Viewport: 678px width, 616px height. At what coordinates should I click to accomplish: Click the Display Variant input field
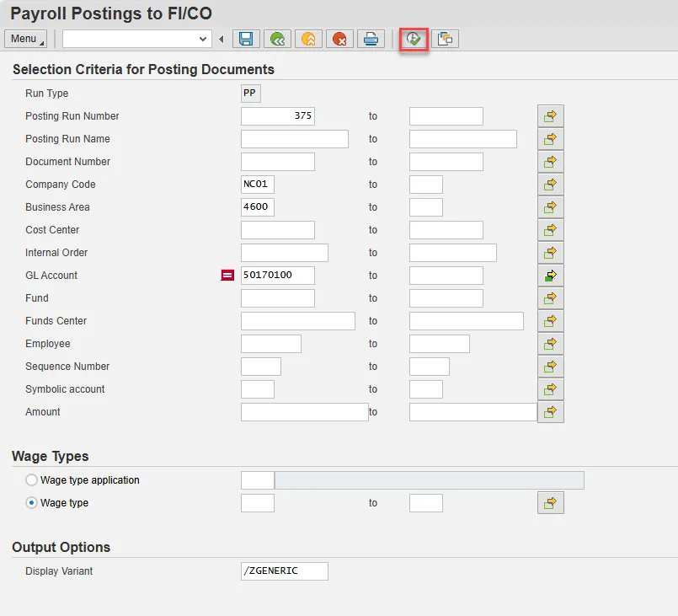[x=284, y=571]
